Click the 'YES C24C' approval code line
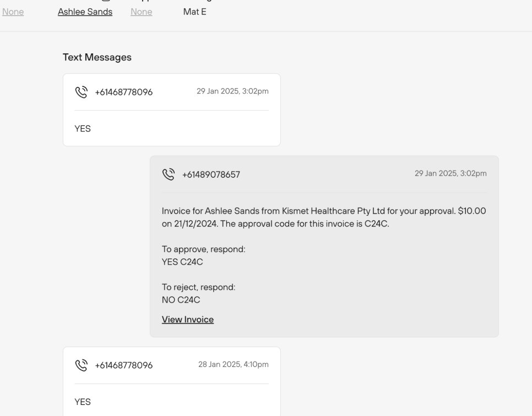 pyautogui.click(x=182, y=262)
